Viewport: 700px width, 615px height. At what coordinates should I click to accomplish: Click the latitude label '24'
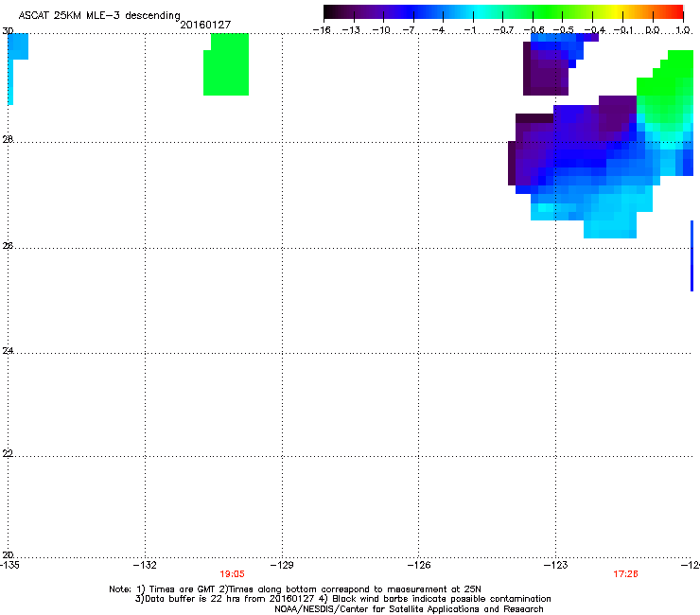pos(8,351)
